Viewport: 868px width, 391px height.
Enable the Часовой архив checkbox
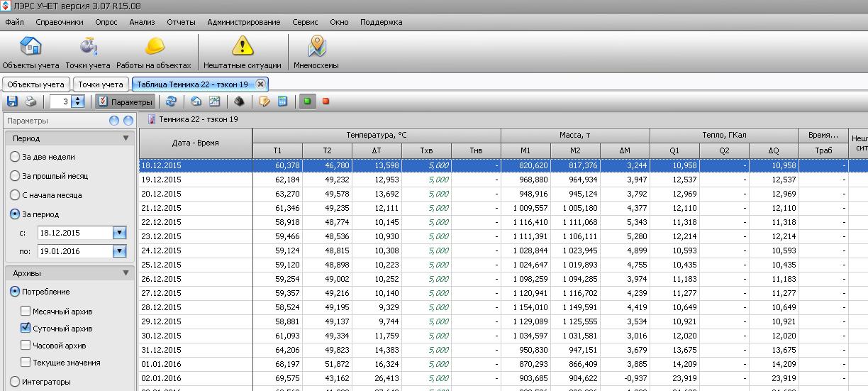pyautogui.click(x=26, y=346)
